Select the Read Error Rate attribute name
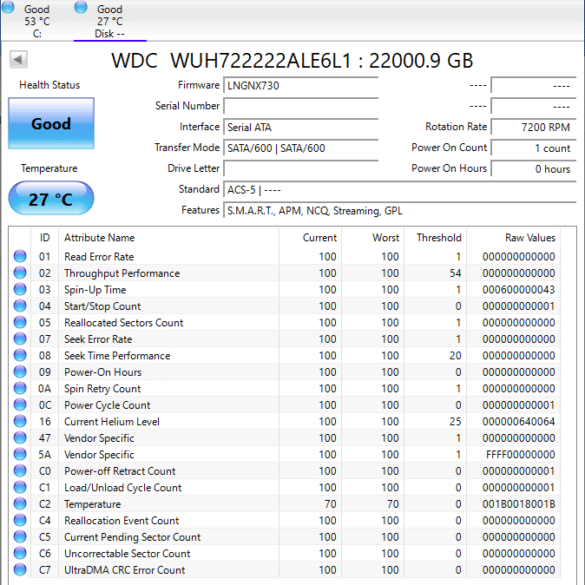 [x=99, y=257]
